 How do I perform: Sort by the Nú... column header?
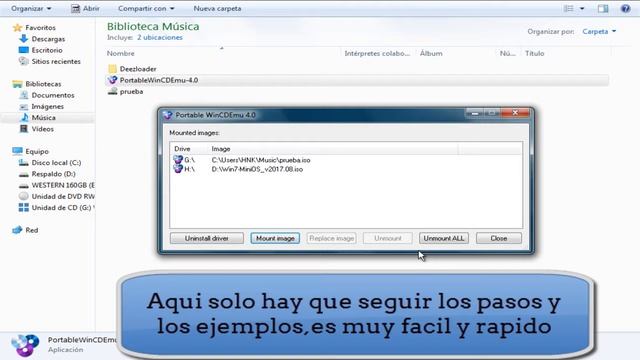pyautogui.click(x=508, y=53)
